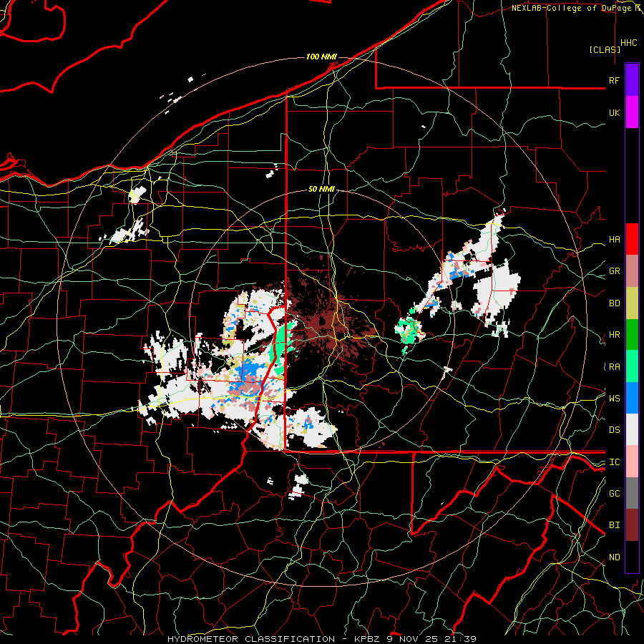This screenshot has height=644, width=644.
Task: Click the 'BD' legend label
Action: coord(614,303)
